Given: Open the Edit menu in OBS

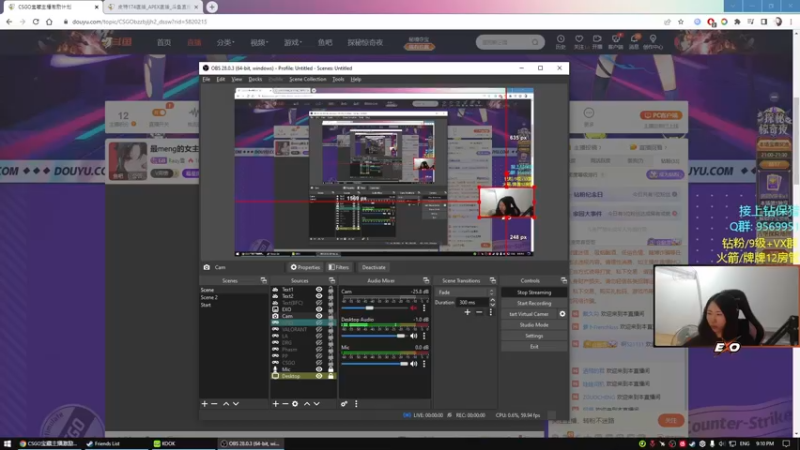Looking at the screenshot, I should (220, 79).
